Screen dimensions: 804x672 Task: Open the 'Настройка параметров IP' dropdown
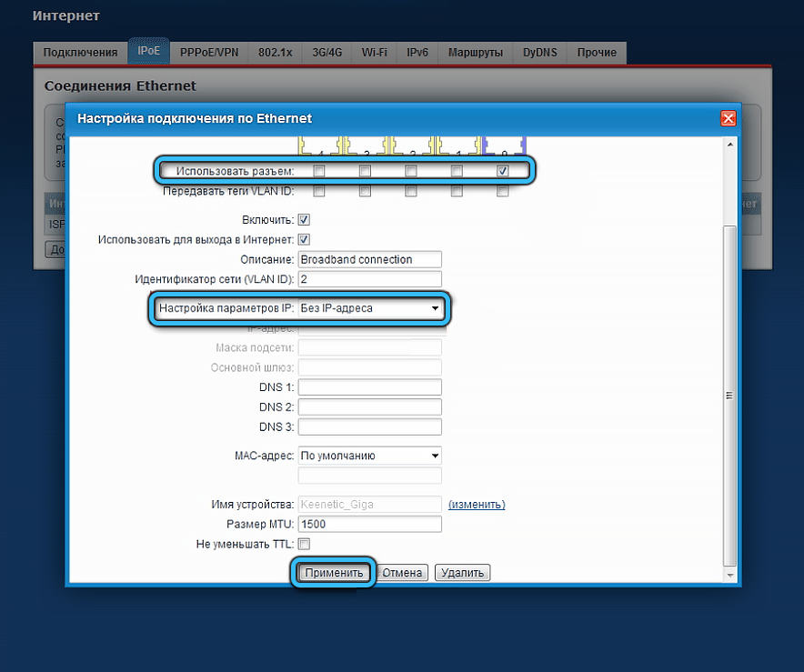[x=371, y=308]
